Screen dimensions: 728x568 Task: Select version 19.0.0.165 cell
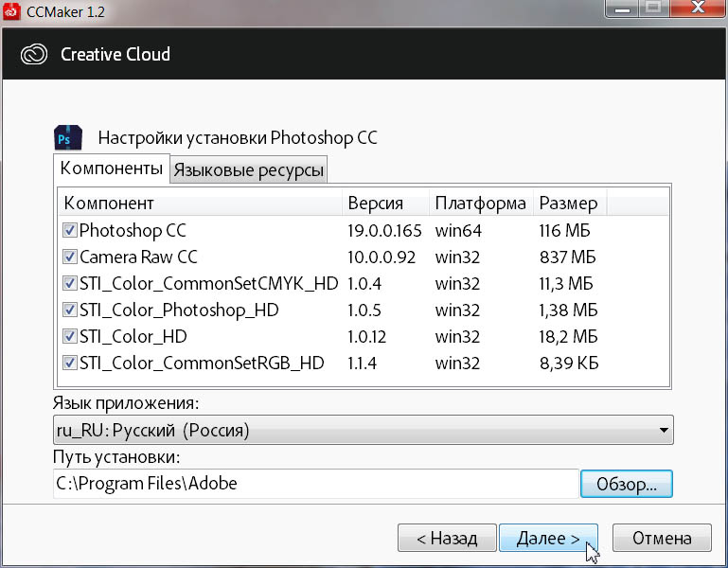pyautogui.click(x=384, y=230)
